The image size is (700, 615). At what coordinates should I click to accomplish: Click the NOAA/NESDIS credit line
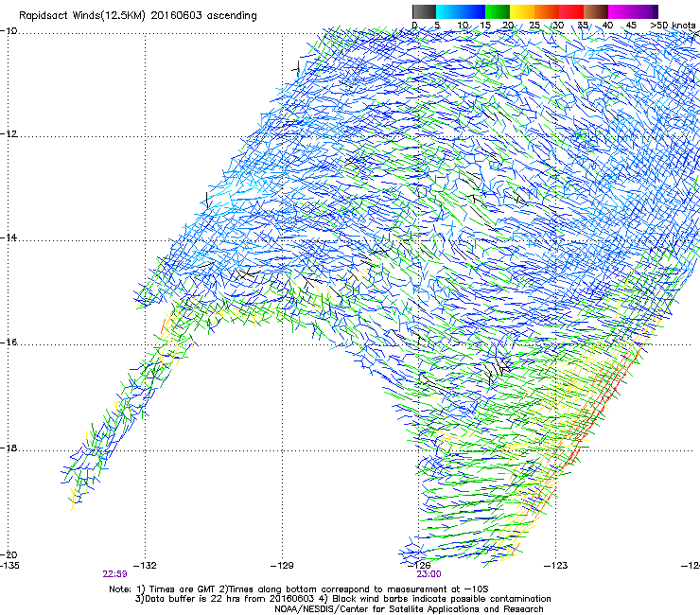(x=409, y=609)
